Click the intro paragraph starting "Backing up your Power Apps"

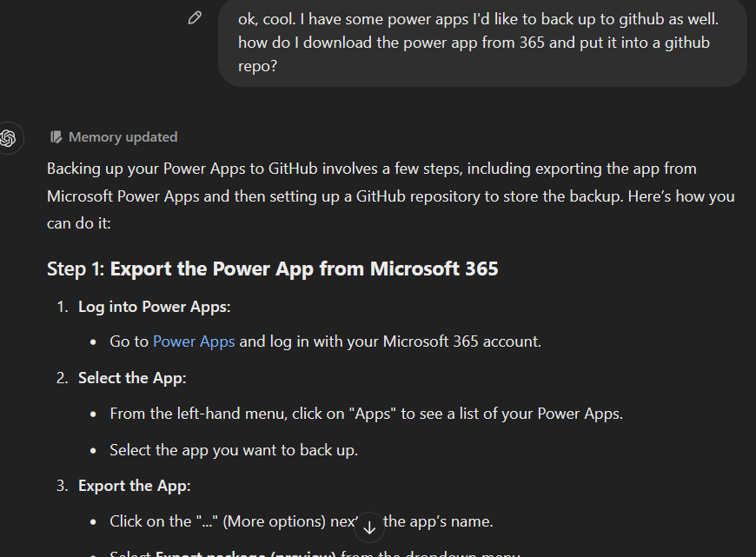pyautogui.click(x=390, y=196)
